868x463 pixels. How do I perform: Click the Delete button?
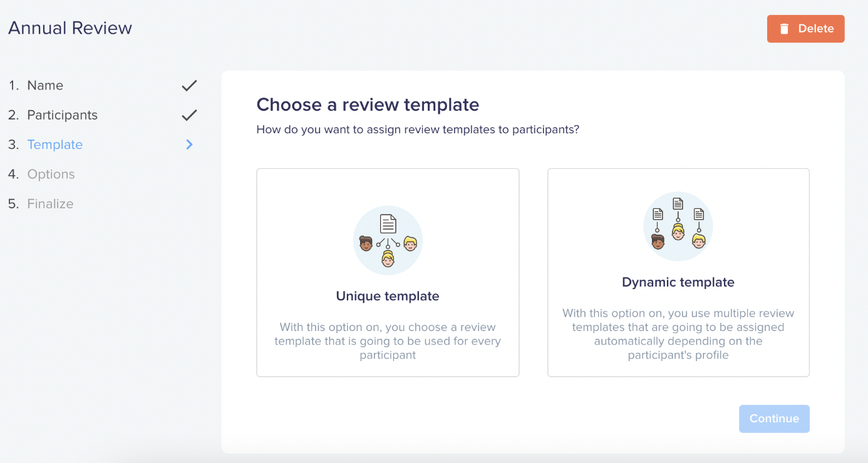click(x=805, y=29)
